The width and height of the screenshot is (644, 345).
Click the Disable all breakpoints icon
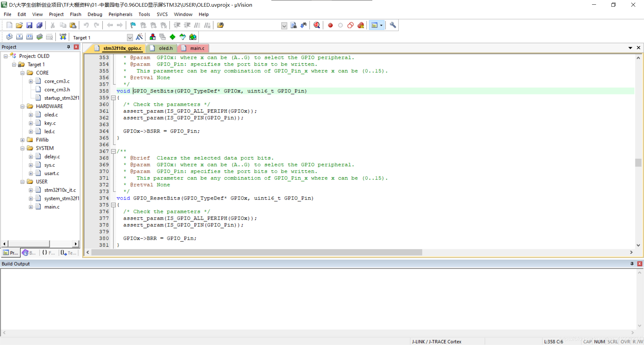coord(351,25)
